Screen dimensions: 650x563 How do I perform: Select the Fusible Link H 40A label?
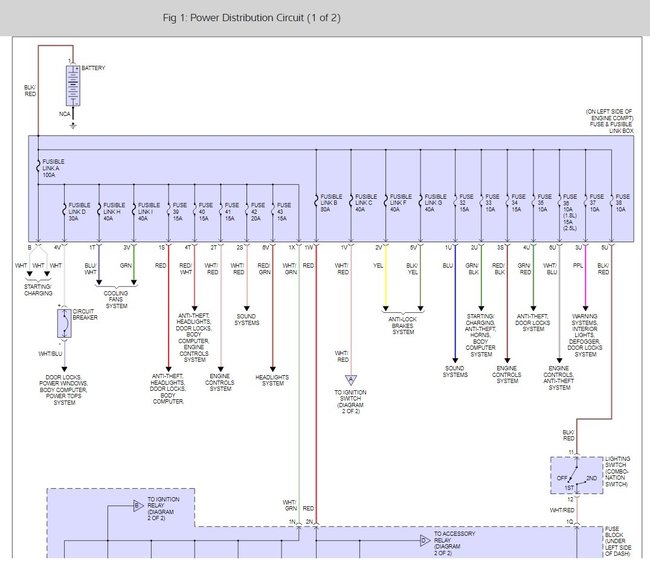[x=114, y=211]
